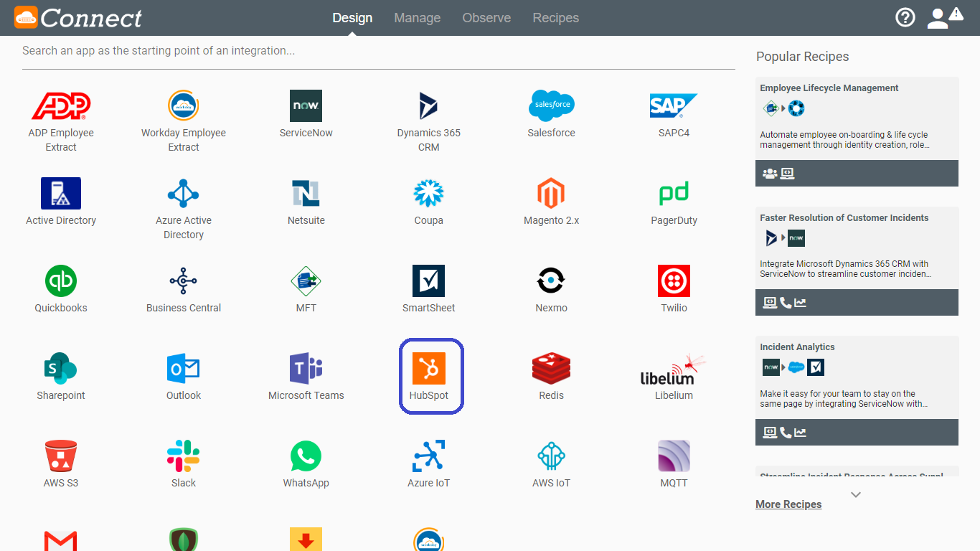980x551 pixels.
Task: Pick the Quickbooks app icon
Action: pyautogui.click(x=61, y=281)
